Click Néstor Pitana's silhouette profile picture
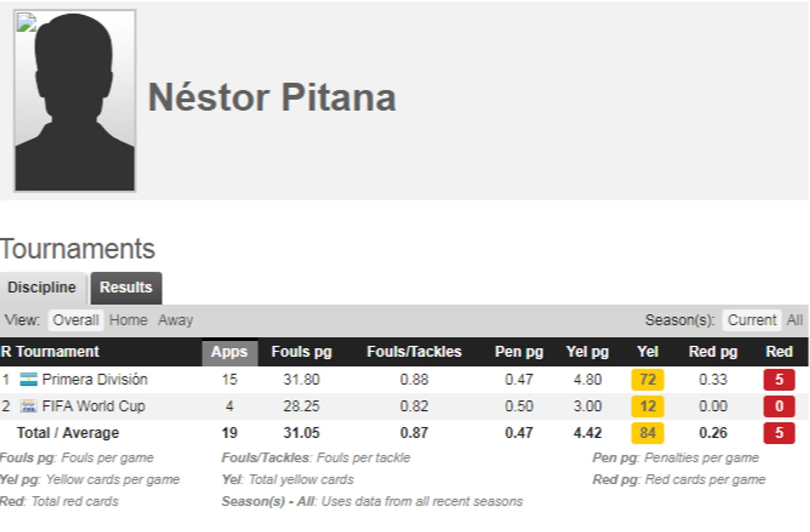Viewport: 810px width, 532px height. [75, 101]
